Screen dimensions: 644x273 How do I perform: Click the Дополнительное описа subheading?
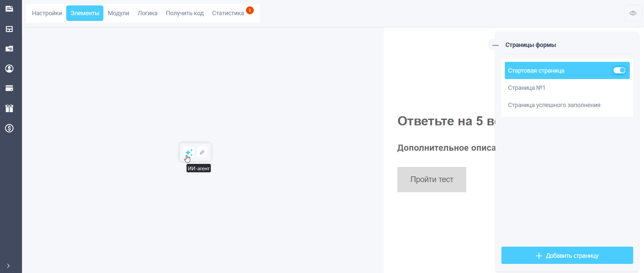tap(446, 148)
